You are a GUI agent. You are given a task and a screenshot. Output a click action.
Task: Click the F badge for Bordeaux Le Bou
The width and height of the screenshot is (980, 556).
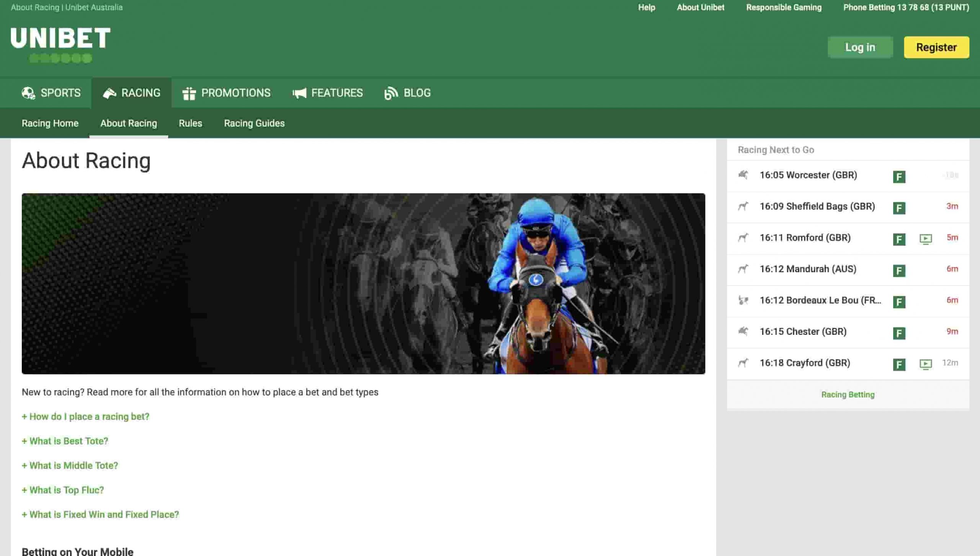(x=899, y=302)
